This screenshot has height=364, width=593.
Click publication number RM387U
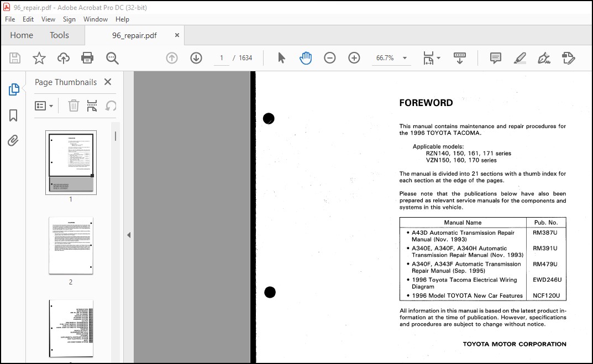[x=545, y=233]
